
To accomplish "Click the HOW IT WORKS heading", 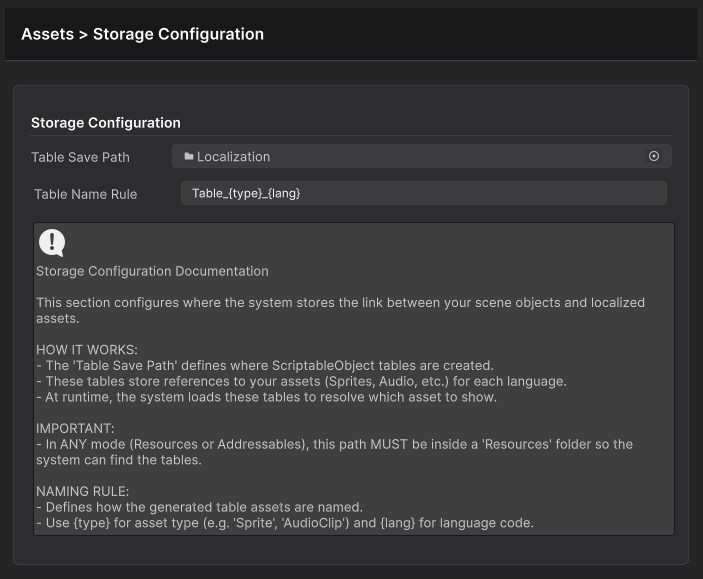I will (87, 350).
